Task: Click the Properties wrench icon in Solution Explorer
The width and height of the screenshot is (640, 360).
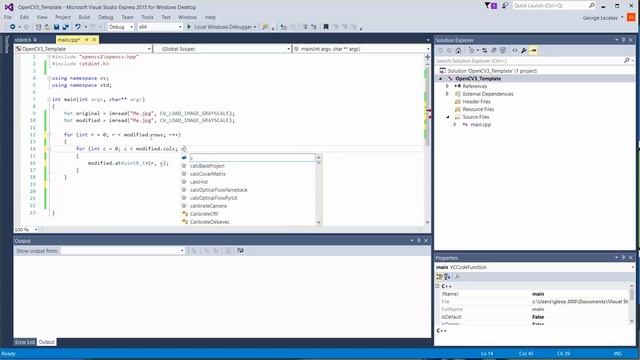Action: [524, 51]
